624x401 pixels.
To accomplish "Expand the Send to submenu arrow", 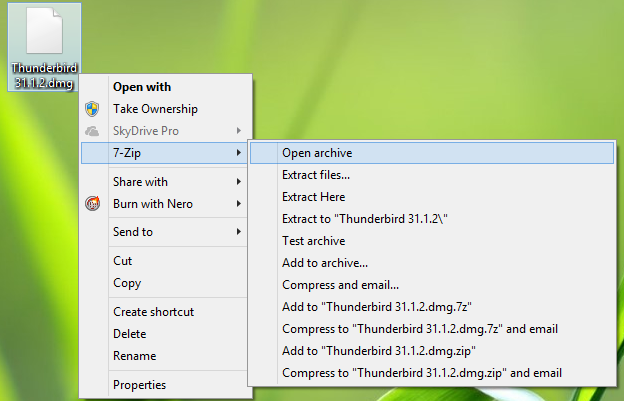I will (x=238, y=232).
